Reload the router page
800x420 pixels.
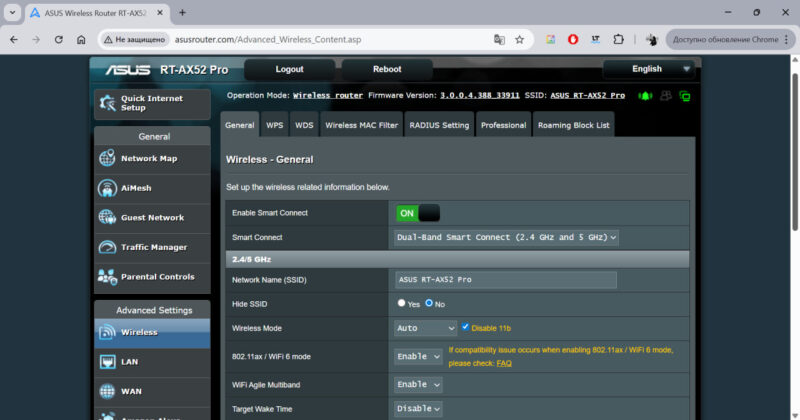pyautogui.click(x=59, y=39)
